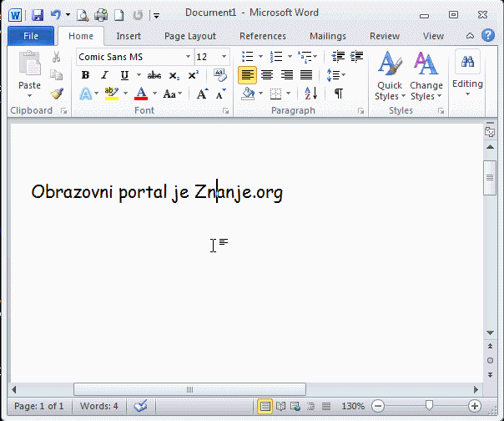Click the Show/Hide paragraph marks icon

[338, 94]
